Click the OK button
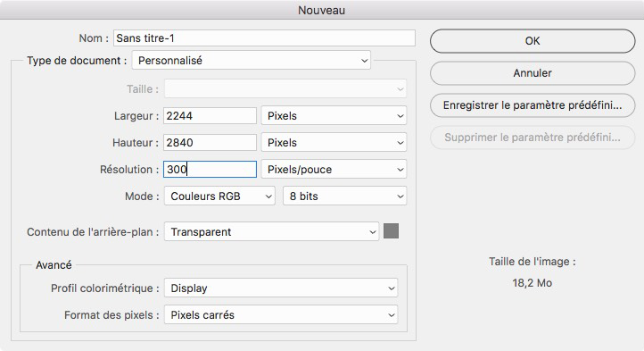The image size is (644, 351). click(533, 41)
